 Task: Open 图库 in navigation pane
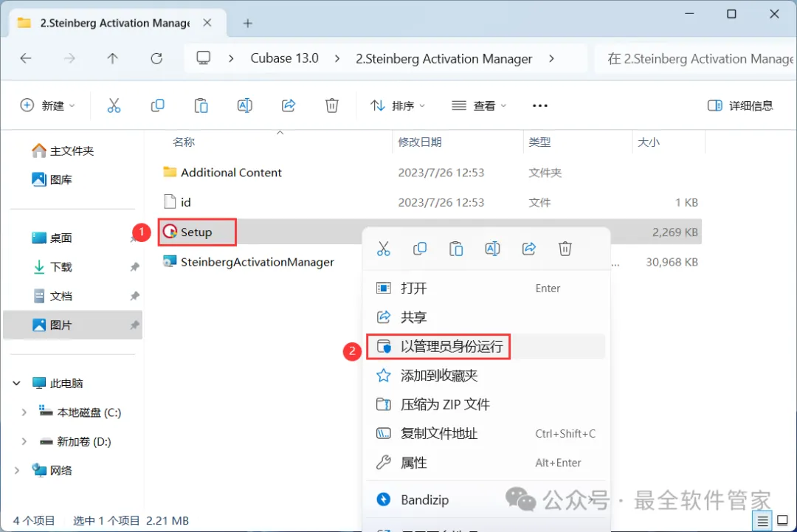(x=52, y=179)
